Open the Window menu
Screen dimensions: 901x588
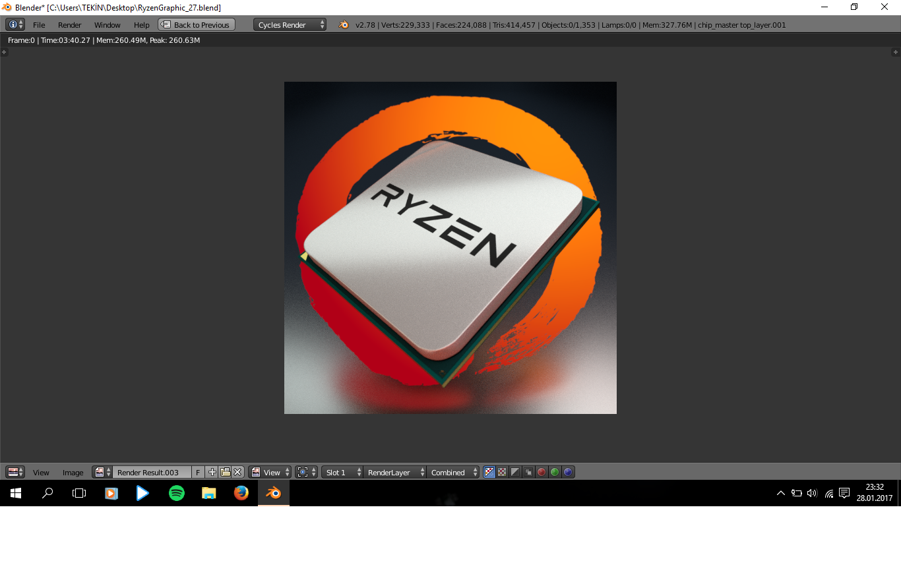point(107,25)
